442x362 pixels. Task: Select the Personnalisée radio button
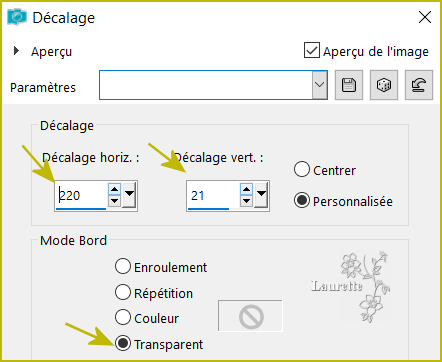click(x=302, y=200)
